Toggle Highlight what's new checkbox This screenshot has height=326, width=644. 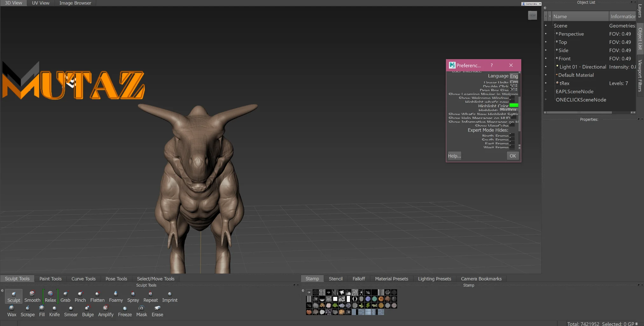tap(512, 102)
